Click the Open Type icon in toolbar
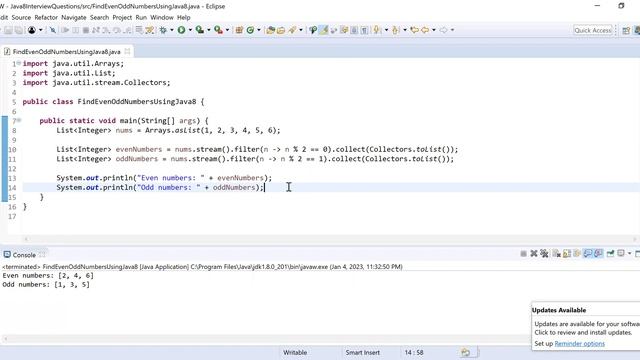Screen dimensions: 640x360 point(270,30)
